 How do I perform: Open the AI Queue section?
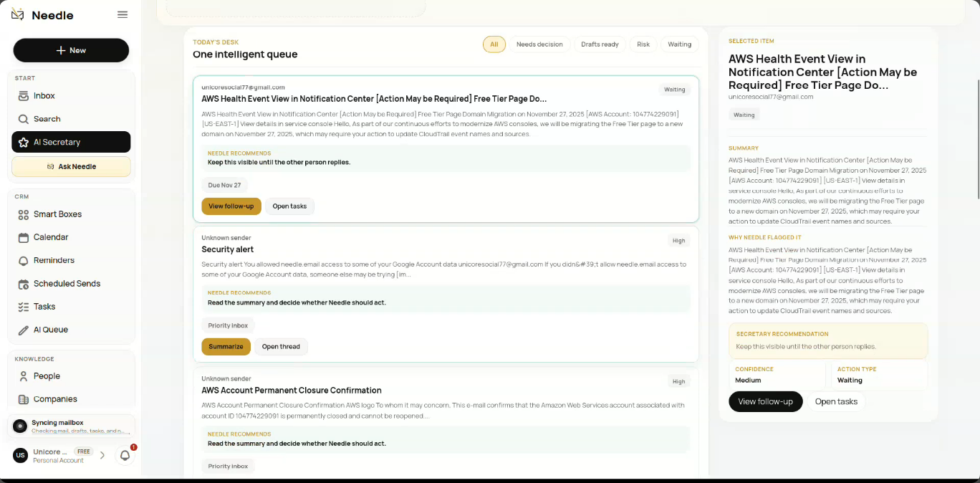coord(71,330)
